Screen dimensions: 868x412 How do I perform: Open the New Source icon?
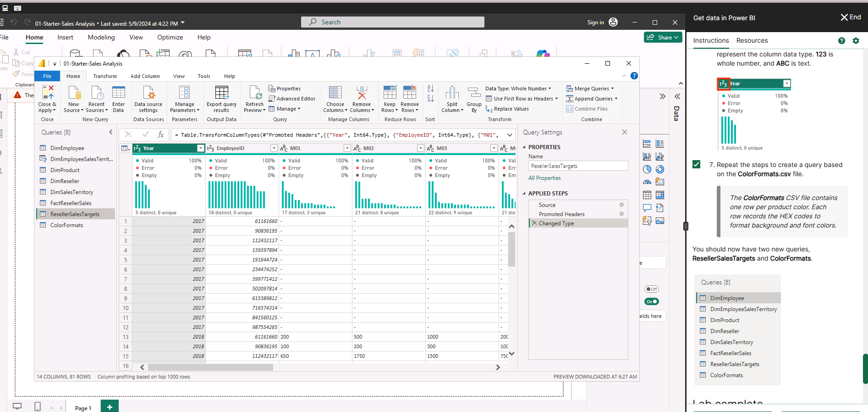(x=74, y=93)
